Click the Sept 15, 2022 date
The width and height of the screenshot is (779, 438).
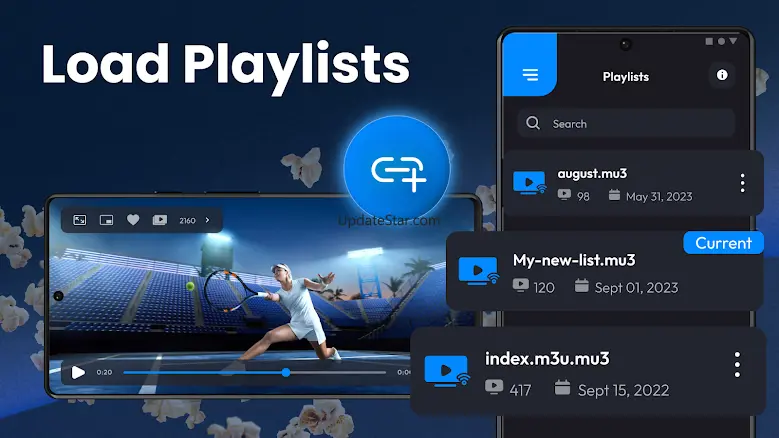[x=623, y=390]
